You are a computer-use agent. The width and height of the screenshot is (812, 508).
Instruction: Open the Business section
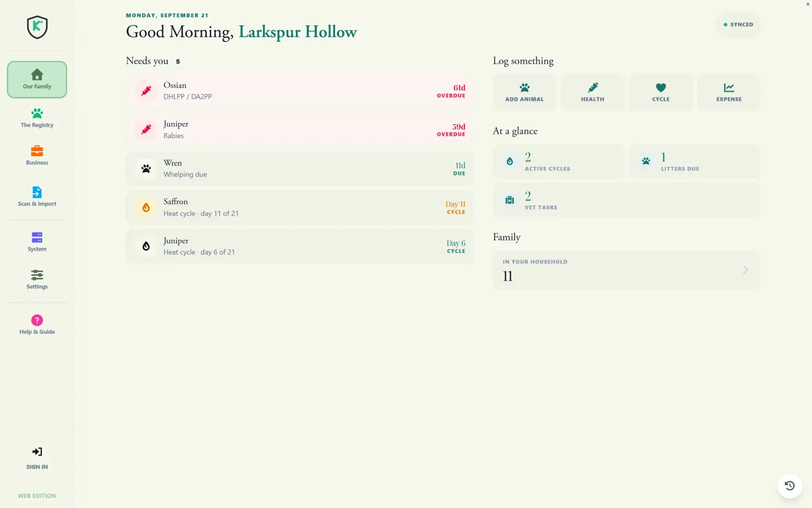coord(37,156)
